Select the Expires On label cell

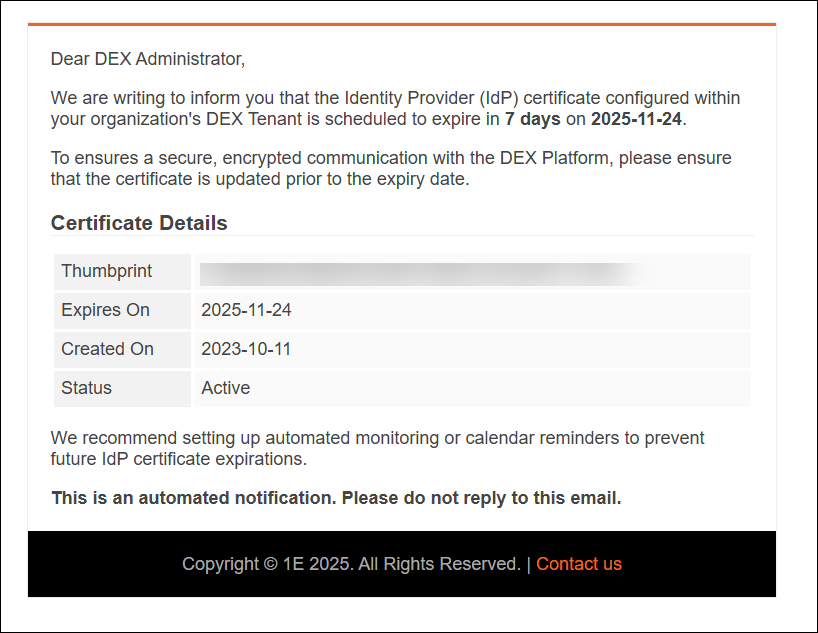click(105, 310)
